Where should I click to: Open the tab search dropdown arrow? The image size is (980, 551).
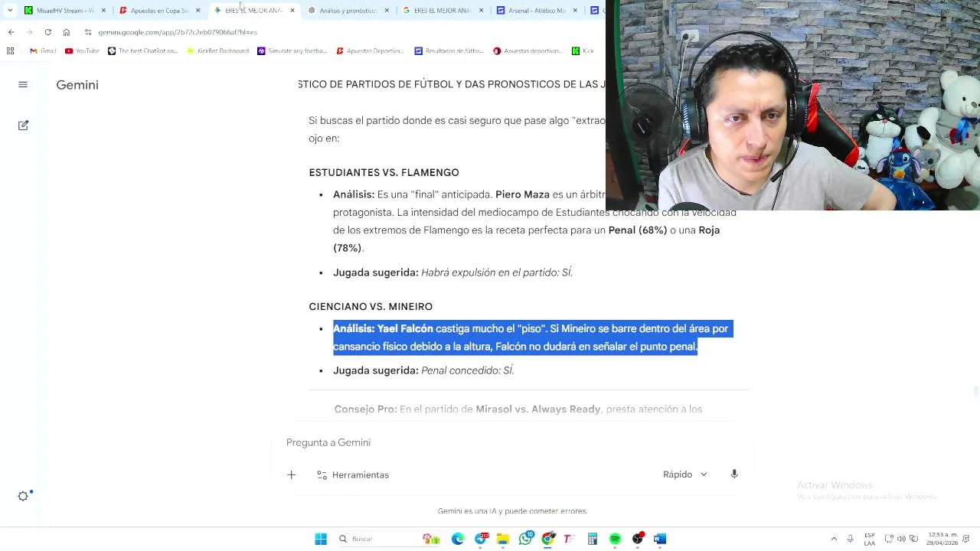(11, 11)
